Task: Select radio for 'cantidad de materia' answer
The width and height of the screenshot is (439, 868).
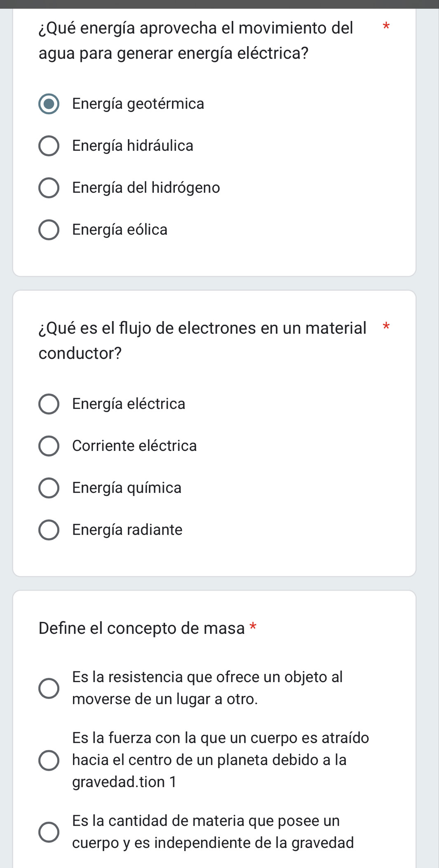Action: pyautogui.click(x=49, y=832)
